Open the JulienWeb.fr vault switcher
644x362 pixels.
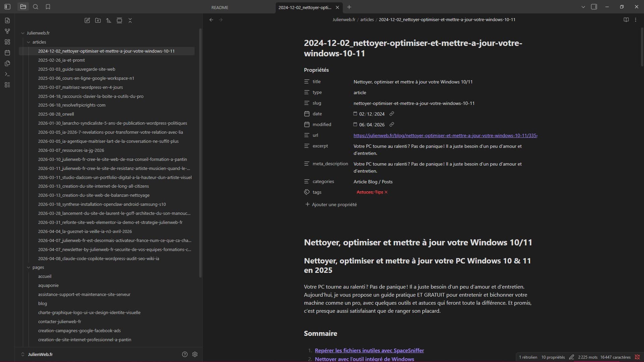37,354
